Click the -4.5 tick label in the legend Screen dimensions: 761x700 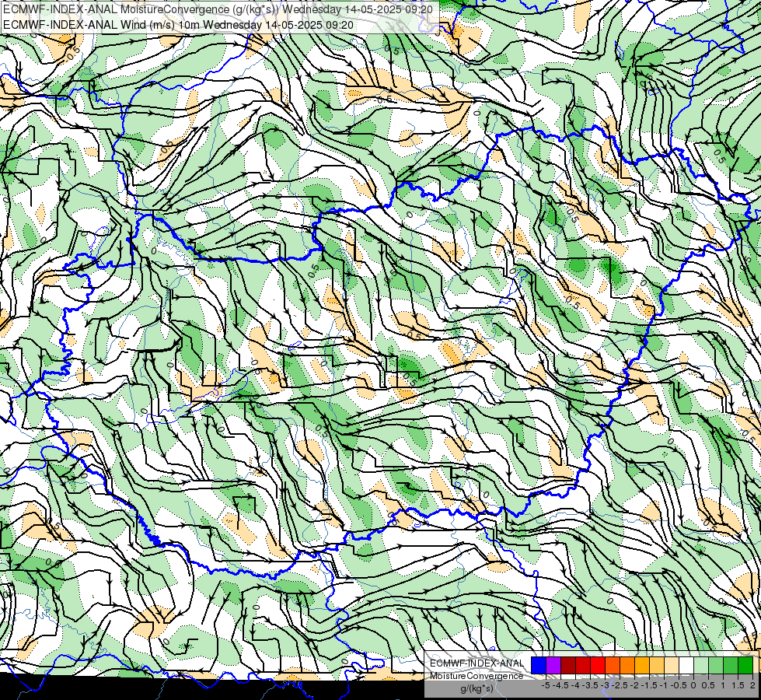[x=560, y=685]
